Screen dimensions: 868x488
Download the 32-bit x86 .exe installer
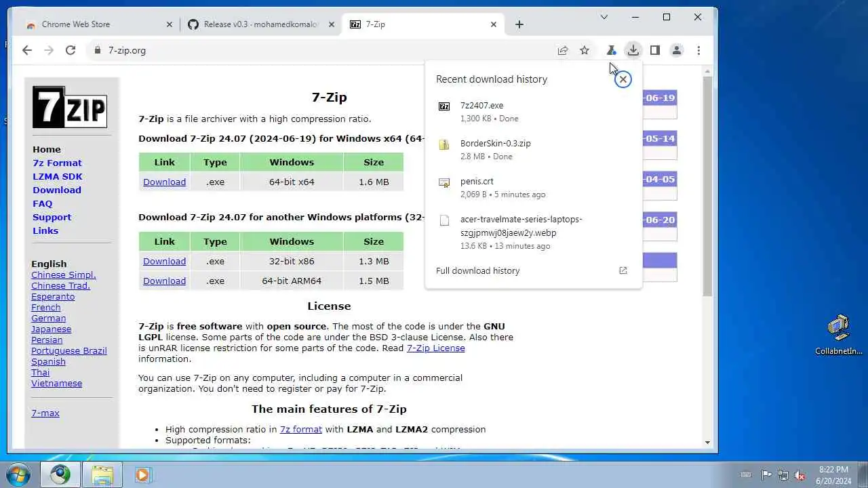coord(164,261)
